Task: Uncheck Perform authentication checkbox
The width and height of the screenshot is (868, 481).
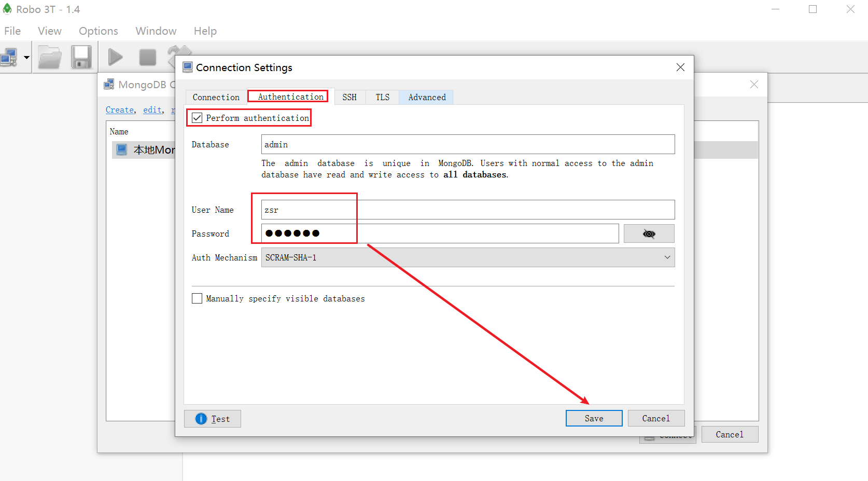Action: pos(197,118)
